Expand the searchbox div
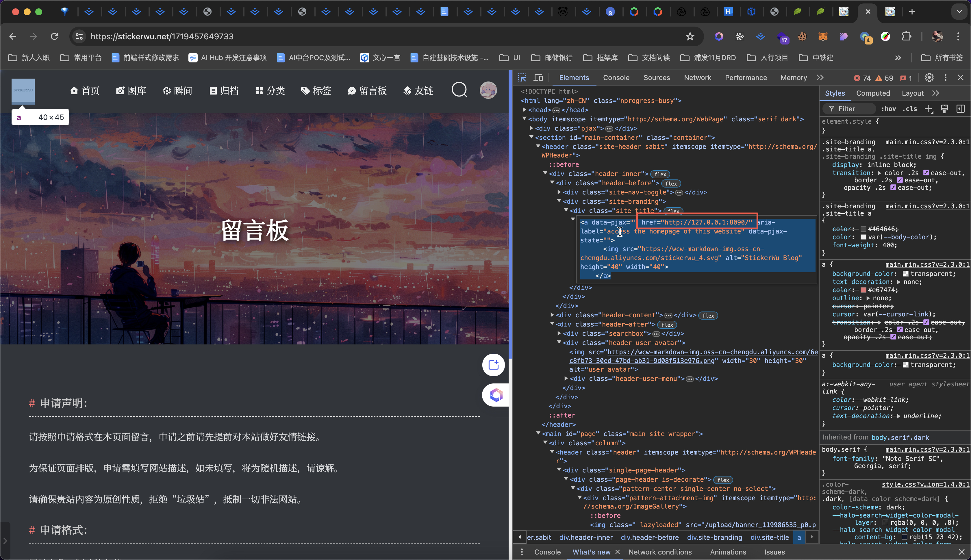 click(x=559, y=333)
